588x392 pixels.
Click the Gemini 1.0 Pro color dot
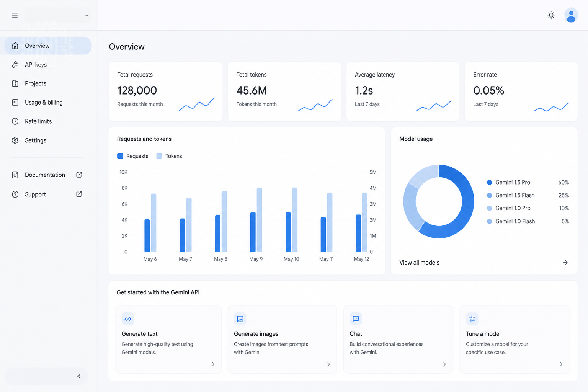489,208
